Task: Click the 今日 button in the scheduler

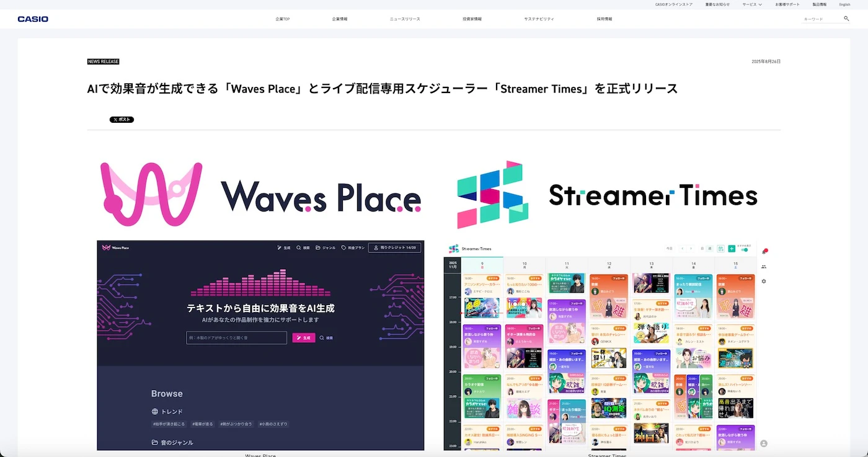Action: tap(669, 249)
